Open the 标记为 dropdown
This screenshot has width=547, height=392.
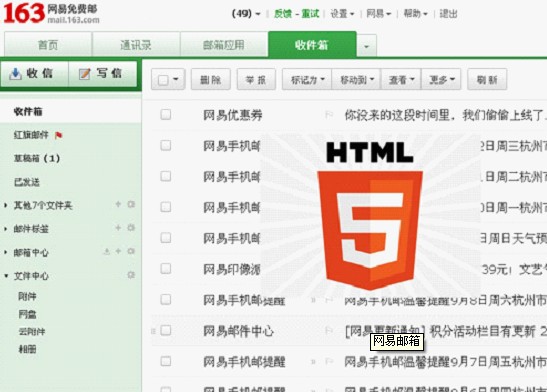point(307,80)
